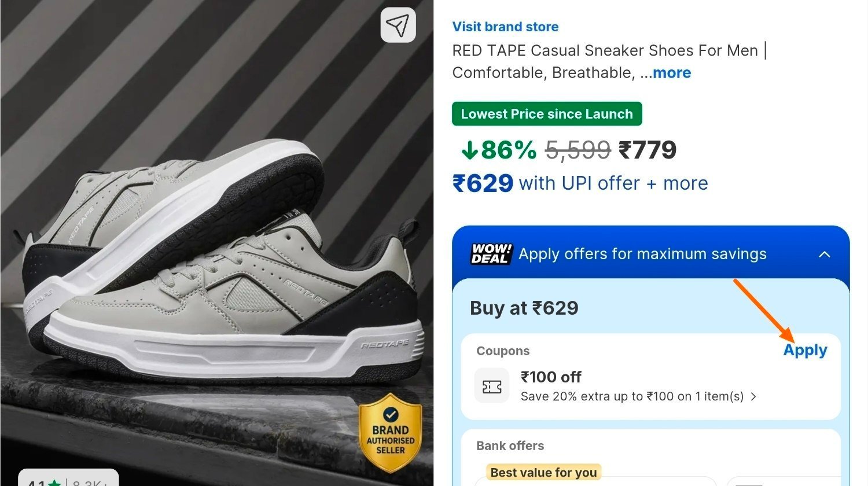Screen dimensions: 868x486
Task: Click the ₹629 with UPI offer + more text
Action: [580, 183]
